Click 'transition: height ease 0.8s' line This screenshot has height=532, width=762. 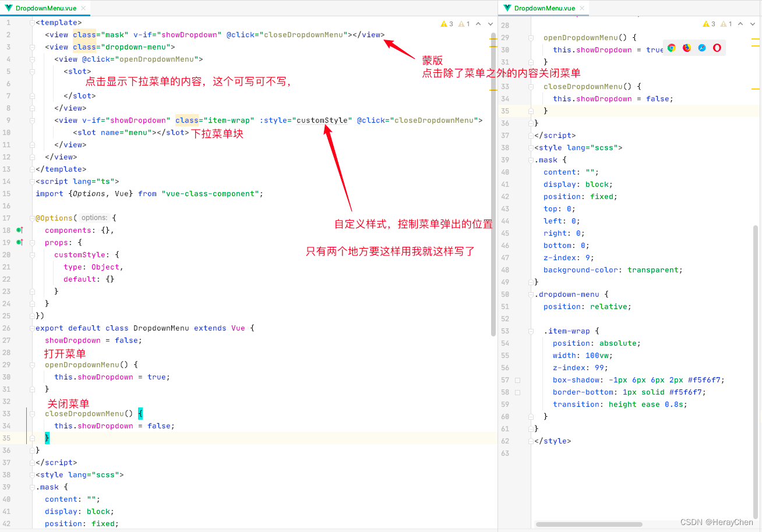click(x=620, y=404)
